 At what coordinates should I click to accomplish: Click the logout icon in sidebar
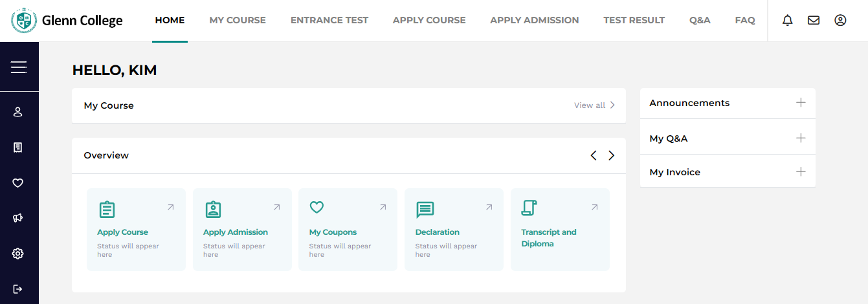[x=18, y=288]
